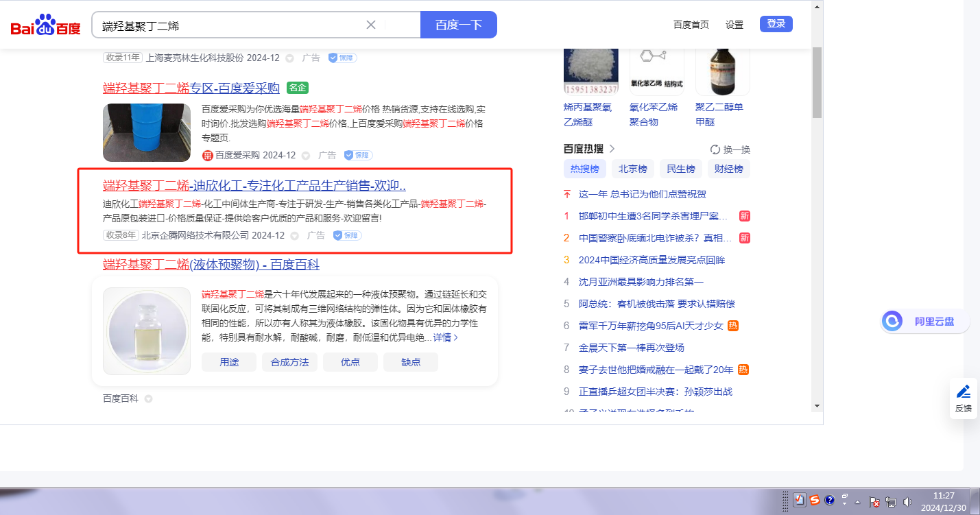Click the 用途 button

[229, 362]
